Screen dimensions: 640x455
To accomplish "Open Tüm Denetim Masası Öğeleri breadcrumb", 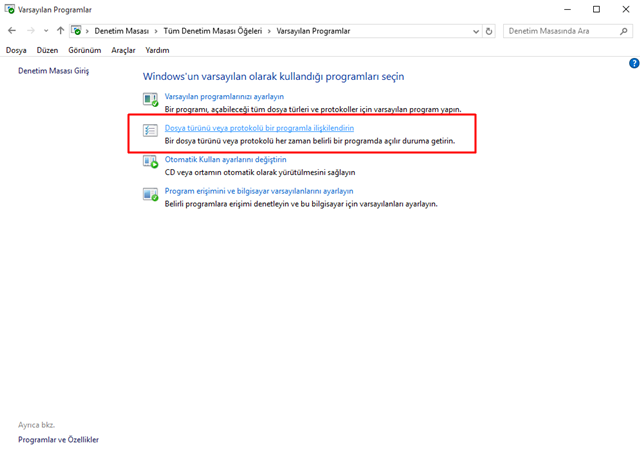I will click(x=213, y=31).
